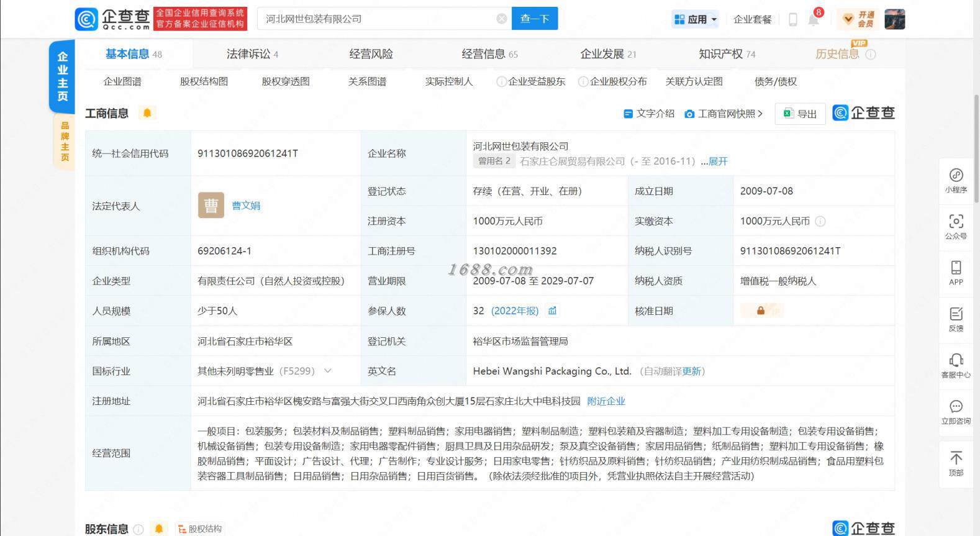The image size is (980, 536).
Task: Switch to the 经营信息 tab
Action: (490, 54)
